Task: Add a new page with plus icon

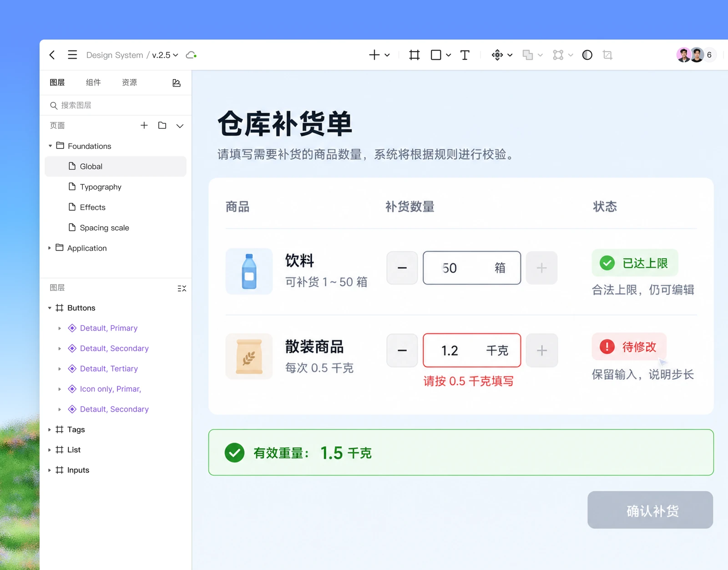Action: tap(144, 125)
